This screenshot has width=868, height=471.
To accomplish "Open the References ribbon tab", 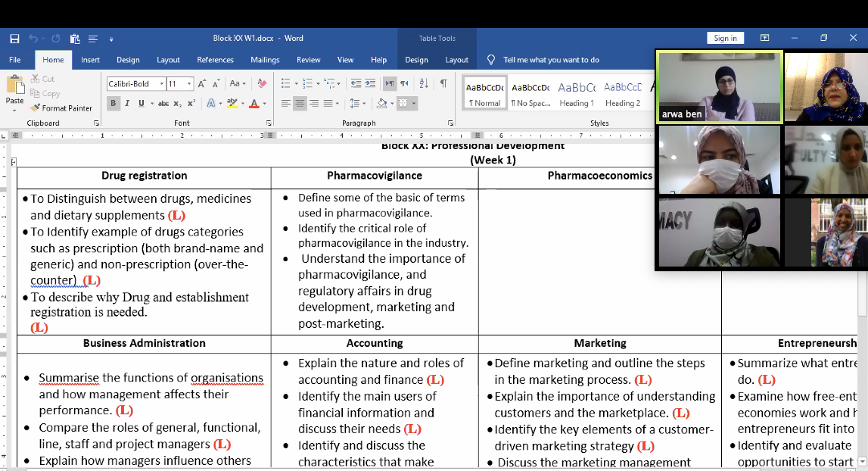I will 215,60.
